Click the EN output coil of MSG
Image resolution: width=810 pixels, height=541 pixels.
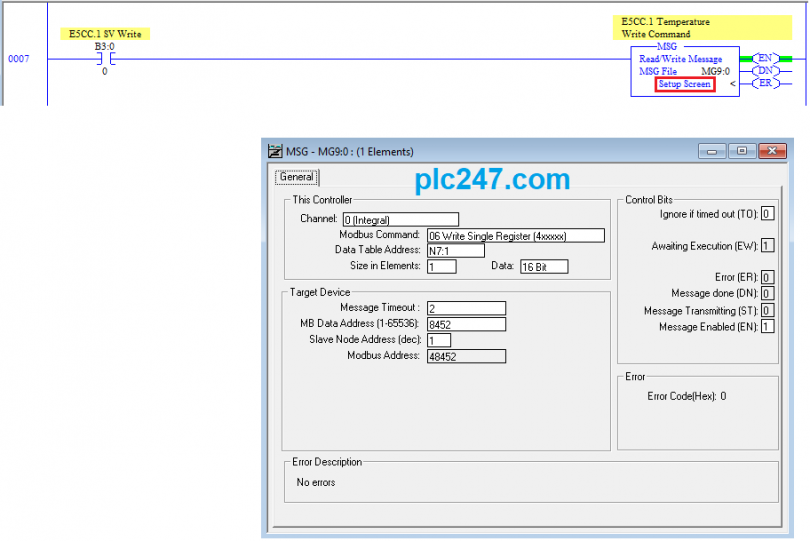pyautogui.click(x=765, y=58)
